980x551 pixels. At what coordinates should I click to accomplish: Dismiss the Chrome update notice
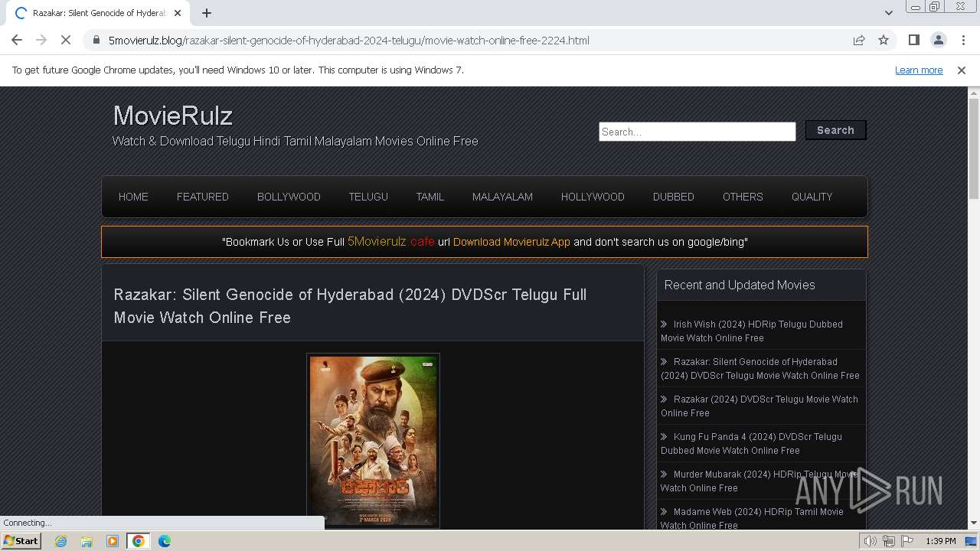point(962,70)
